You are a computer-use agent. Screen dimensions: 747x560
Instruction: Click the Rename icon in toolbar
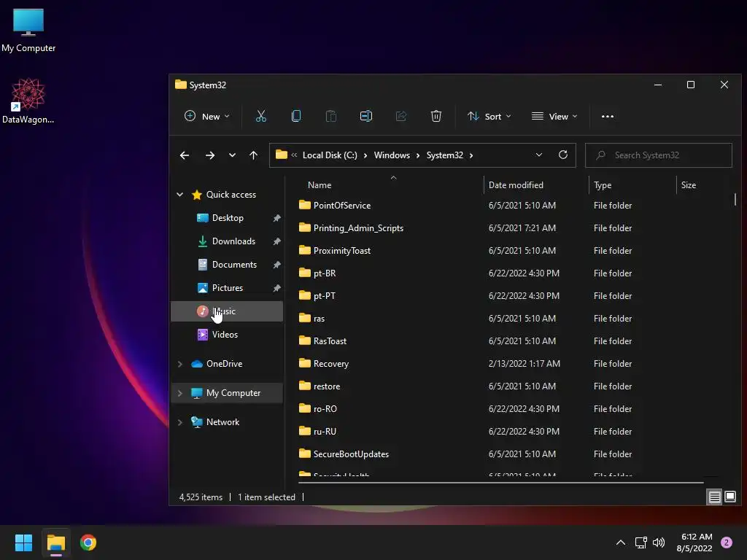pyautogui.click(x=366, y=116)
